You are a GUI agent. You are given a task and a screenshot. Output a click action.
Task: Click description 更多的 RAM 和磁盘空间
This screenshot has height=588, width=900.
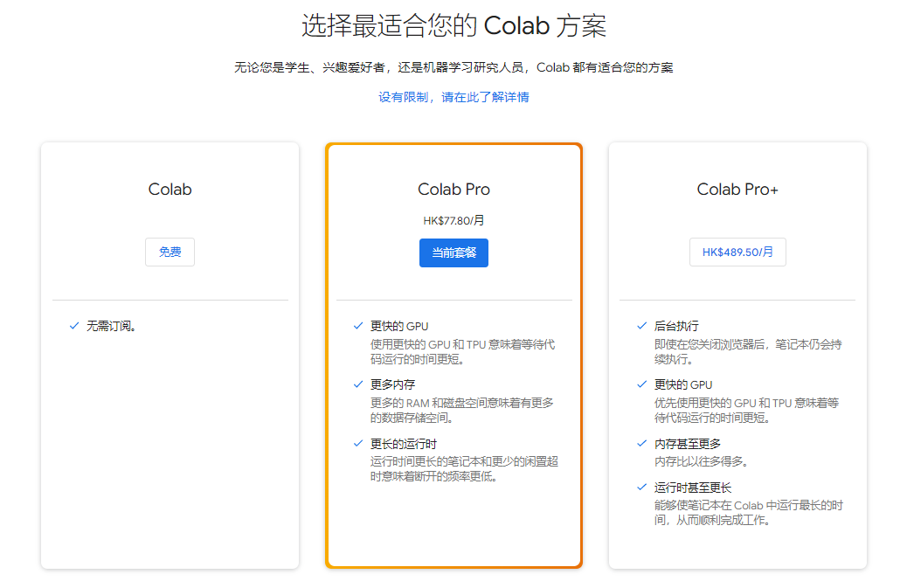point(462,410)
